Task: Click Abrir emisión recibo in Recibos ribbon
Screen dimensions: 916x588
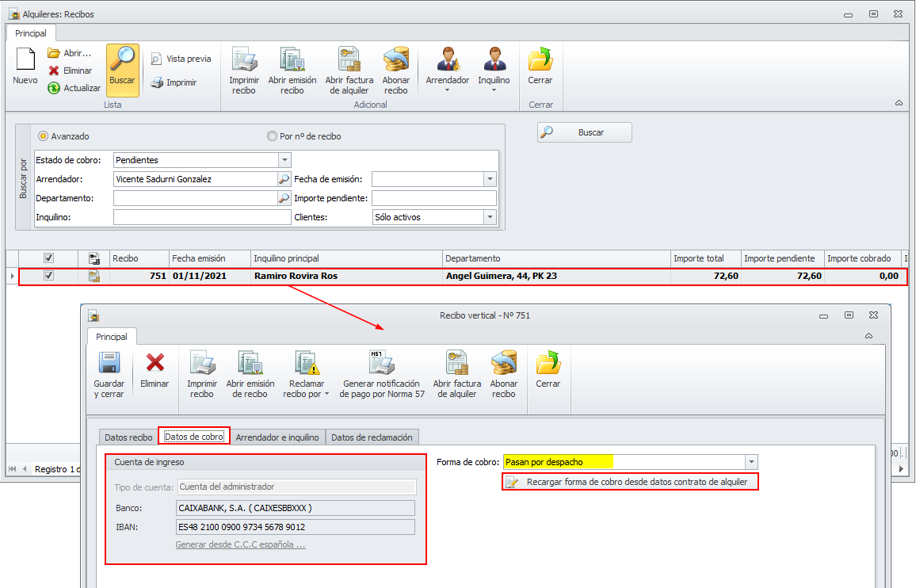Action: tap(292, 71)
